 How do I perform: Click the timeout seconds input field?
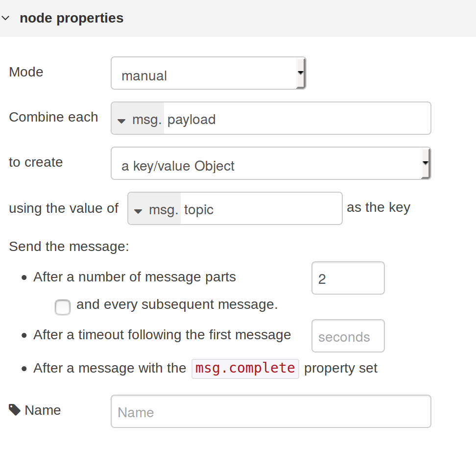348,336
